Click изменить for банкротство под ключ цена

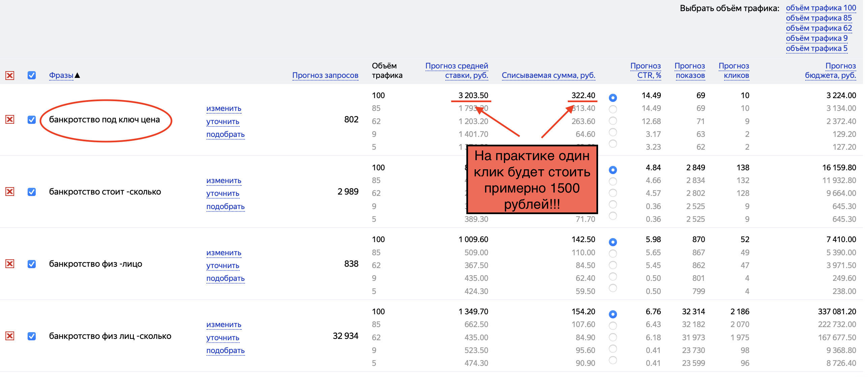[224, 109]
